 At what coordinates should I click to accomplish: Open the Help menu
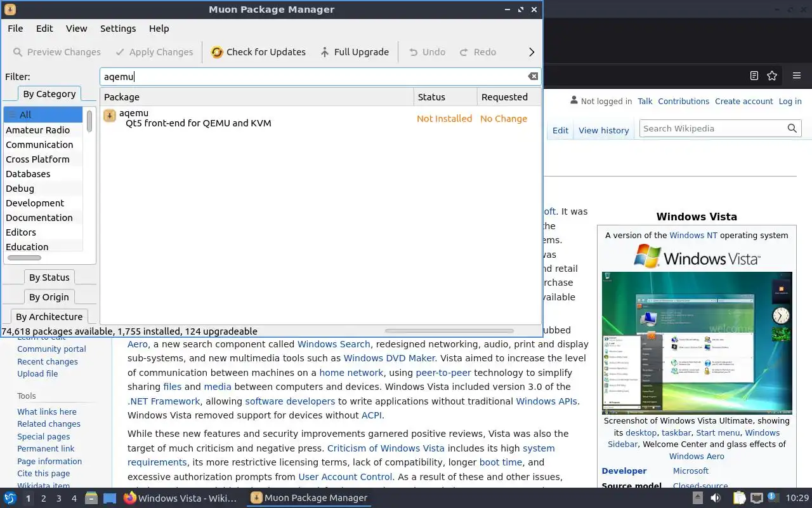coord(159,29)
